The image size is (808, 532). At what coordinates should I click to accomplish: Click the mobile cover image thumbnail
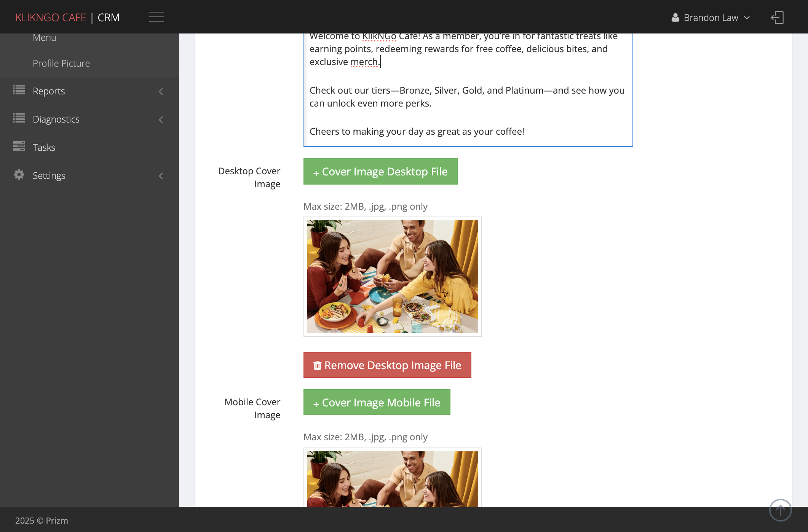point(393,478)
